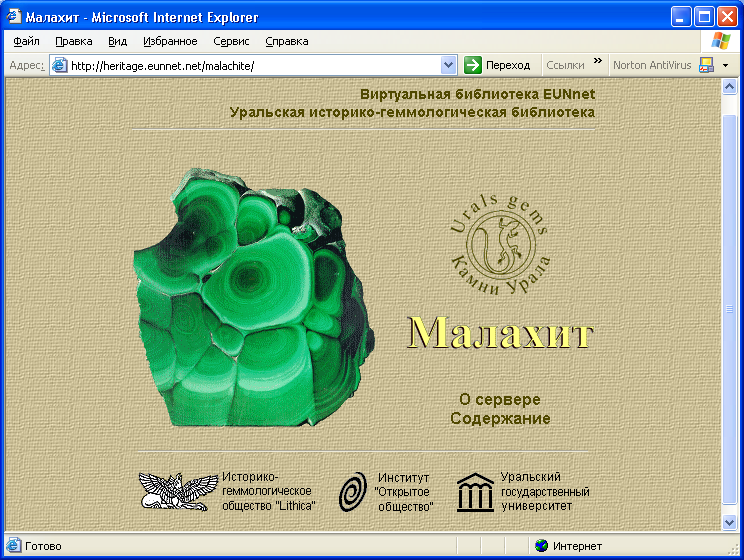
Task: Click the malachite stone image
Action: [254, 298]
